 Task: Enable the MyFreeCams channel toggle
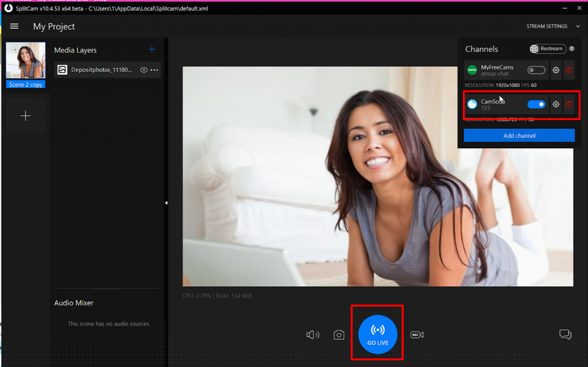[536, 70]
